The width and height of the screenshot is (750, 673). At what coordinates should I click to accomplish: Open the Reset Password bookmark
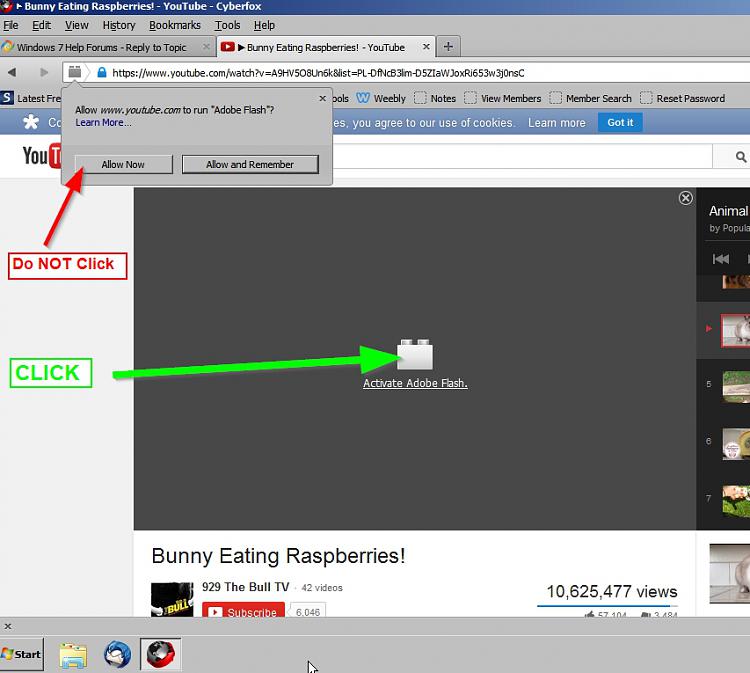(x=683, y=98)
